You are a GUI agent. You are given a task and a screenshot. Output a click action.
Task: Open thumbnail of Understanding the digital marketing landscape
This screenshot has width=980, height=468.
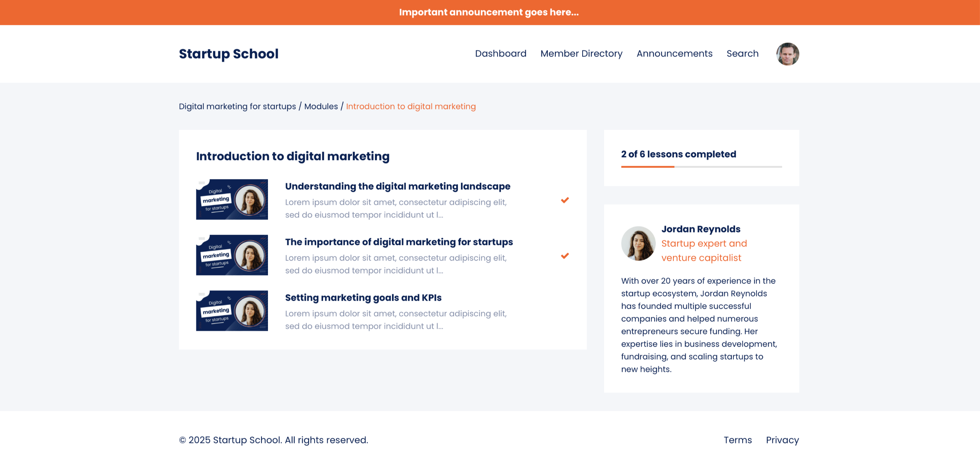(x=232, y=199)
